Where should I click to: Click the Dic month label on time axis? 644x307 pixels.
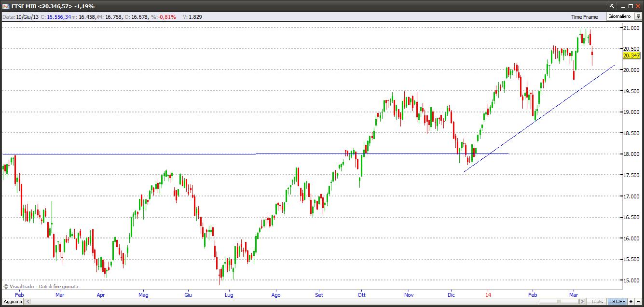[452, 294]
